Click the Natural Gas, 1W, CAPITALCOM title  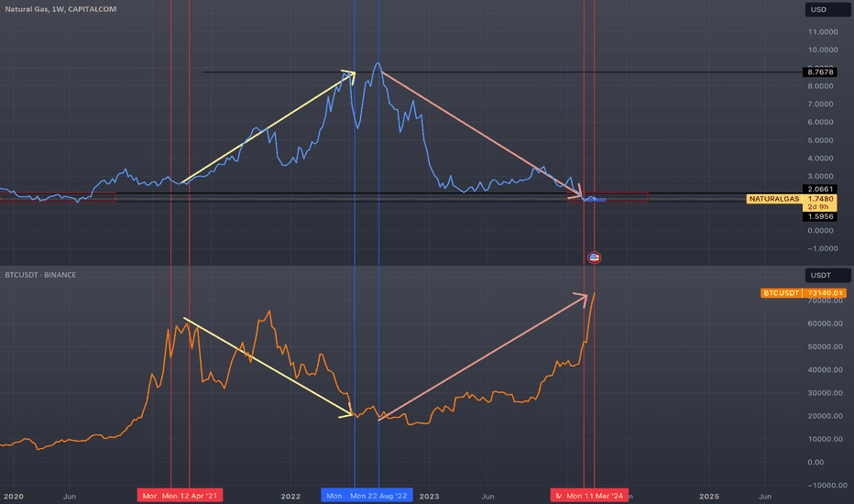[x=60, y=9]
